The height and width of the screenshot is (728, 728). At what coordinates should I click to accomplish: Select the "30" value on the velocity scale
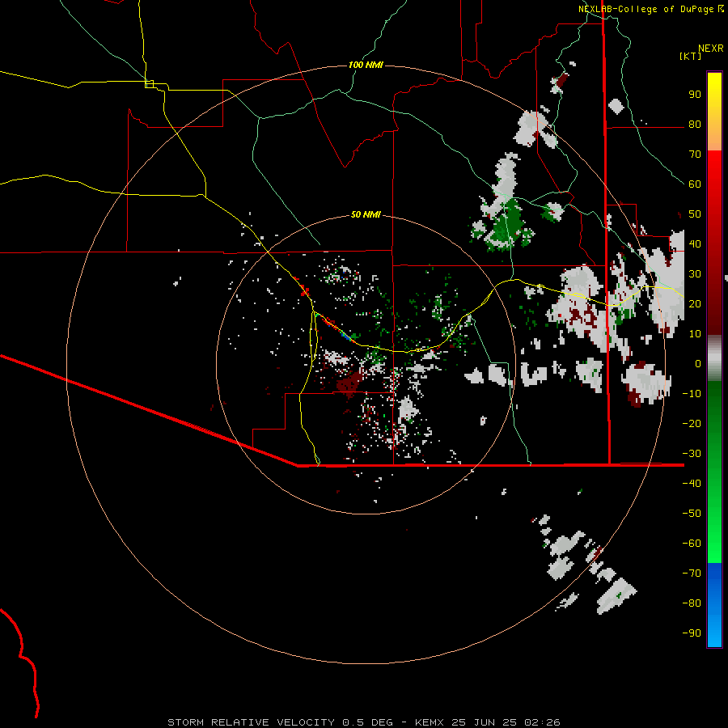[695, 274]
